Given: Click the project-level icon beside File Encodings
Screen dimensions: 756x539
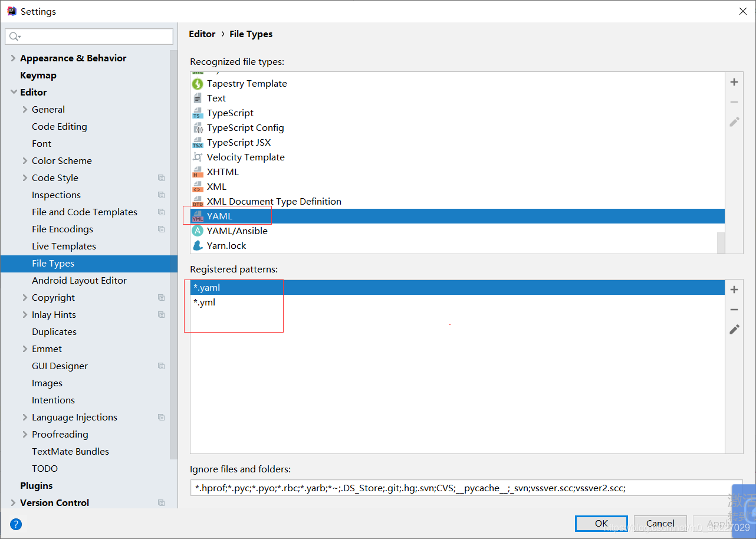Looking at the screenshot, I should tap(161, 229).
